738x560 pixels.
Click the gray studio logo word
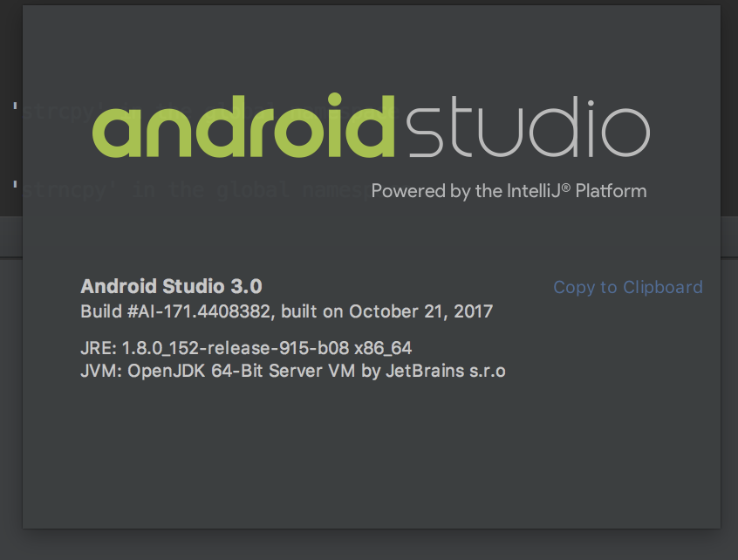tap(528, 127)
